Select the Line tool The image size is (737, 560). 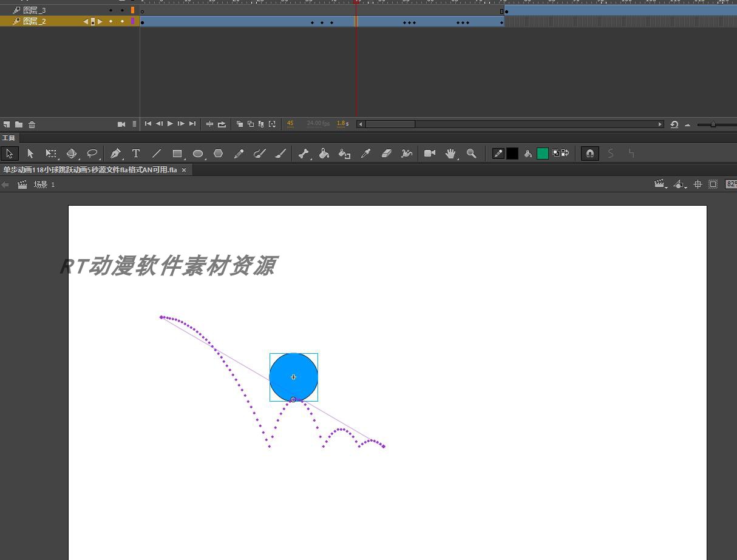point(157,154)
